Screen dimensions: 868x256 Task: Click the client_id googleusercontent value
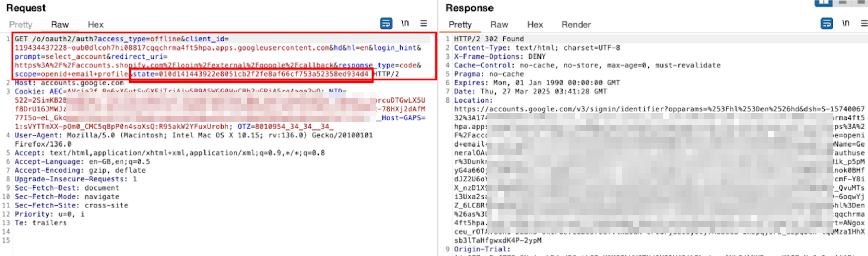click(x=172, y=48)
